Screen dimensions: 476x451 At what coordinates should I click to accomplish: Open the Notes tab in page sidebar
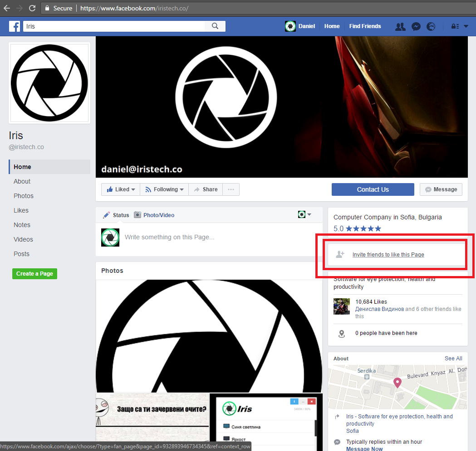22,225
